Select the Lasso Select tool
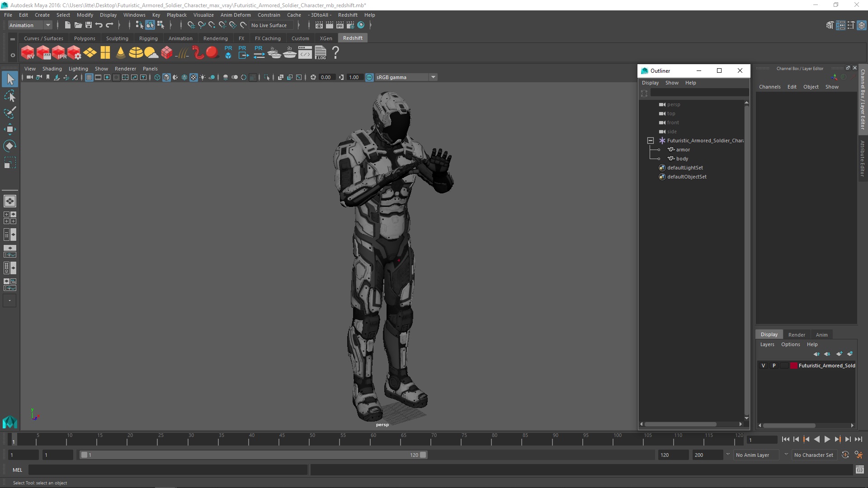The image size is (868, 488). click(10, 96)
